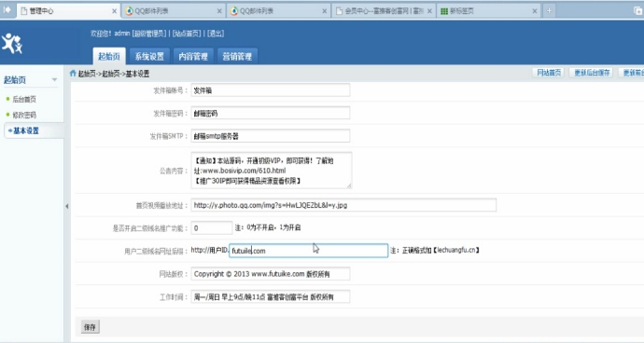Click the 欢迎您 admin greeting text
The image size is (644, 343).
coord(110,34)
